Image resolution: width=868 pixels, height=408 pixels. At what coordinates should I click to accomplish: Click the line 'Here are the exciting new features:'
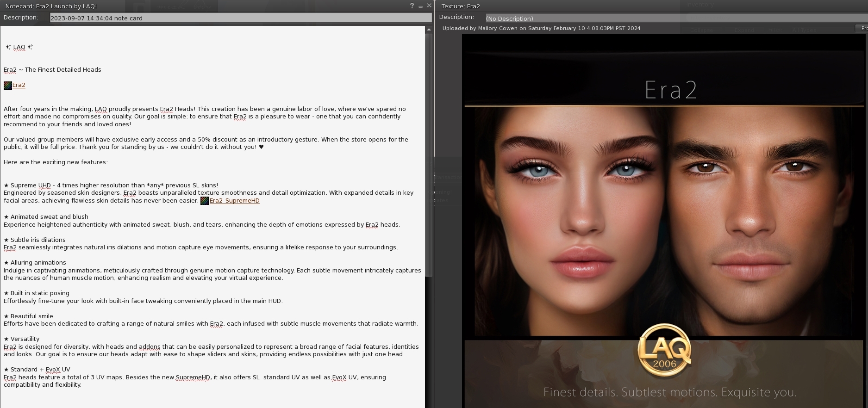pos(56,162)
